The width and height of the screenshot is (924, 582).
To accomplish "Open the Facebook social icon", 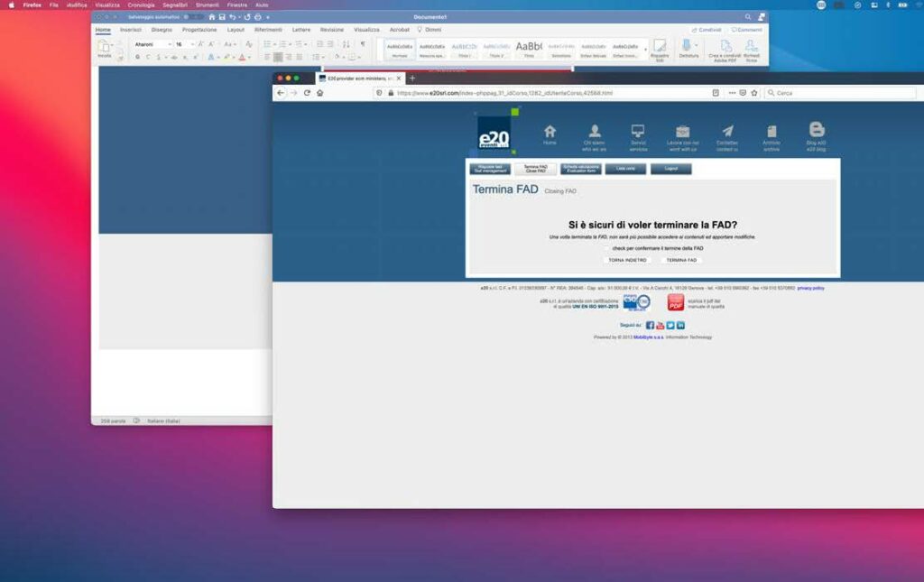I will click(x=650, y=325).
